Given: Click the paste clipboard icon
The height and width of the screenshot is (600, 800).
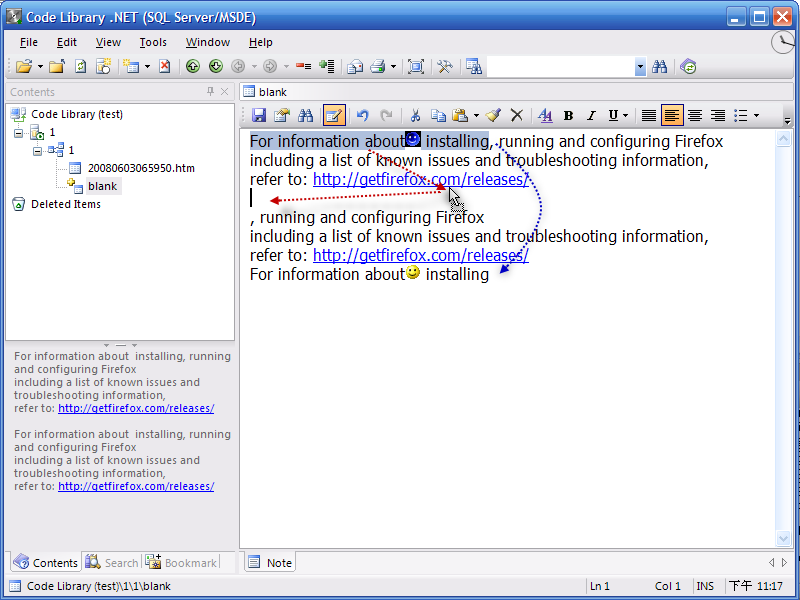Looking at the screenshot, I should (460, 115).
